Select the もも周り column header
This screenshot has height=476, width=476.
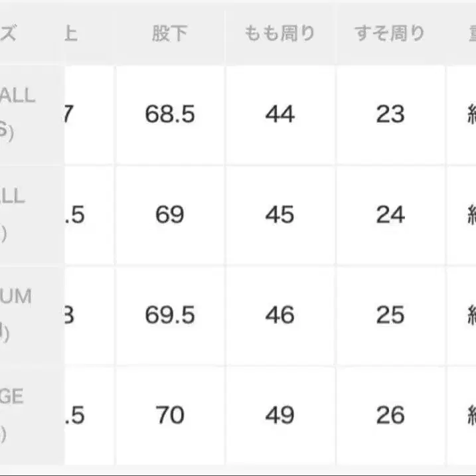(279, 34)
